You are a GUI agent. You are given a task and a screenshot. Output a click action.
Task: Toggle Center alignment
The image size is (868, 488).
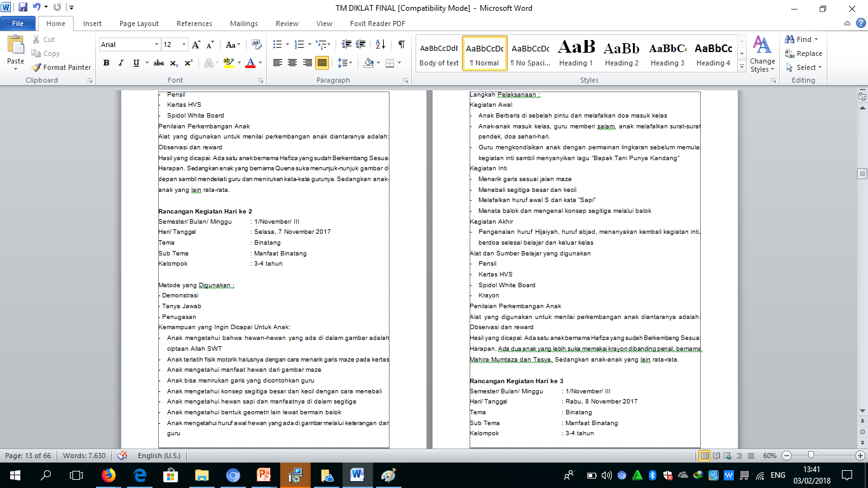pos(292,63)
